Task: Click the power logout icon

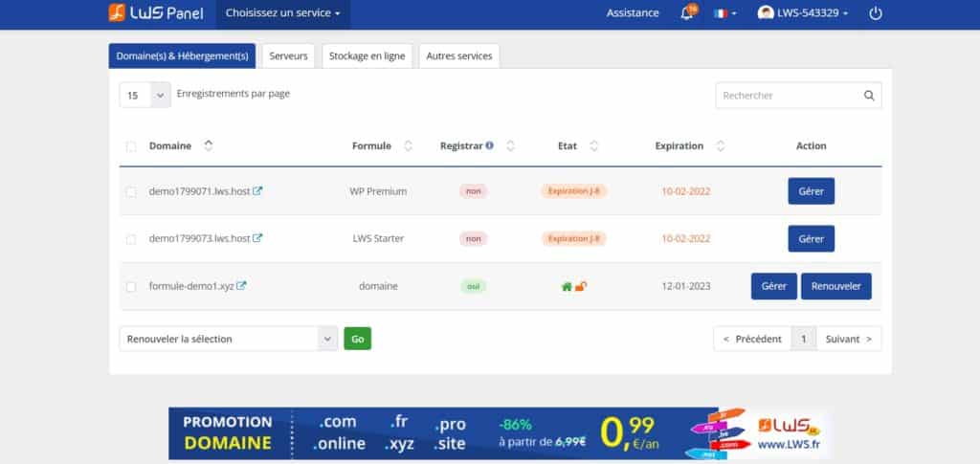Action: pyautogui.click(x=875, y=13)
